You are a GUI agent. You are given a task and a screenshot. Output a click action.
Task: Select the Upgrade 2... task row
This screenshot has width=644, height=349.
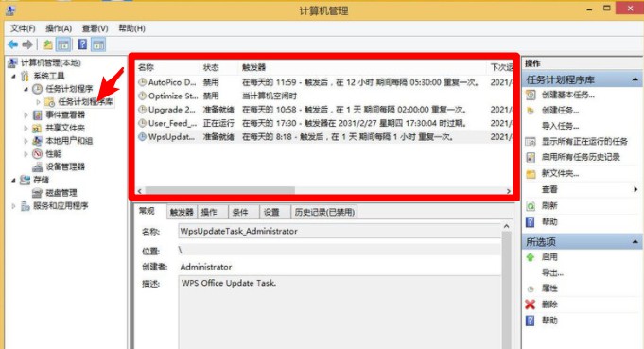coord(324,110)
